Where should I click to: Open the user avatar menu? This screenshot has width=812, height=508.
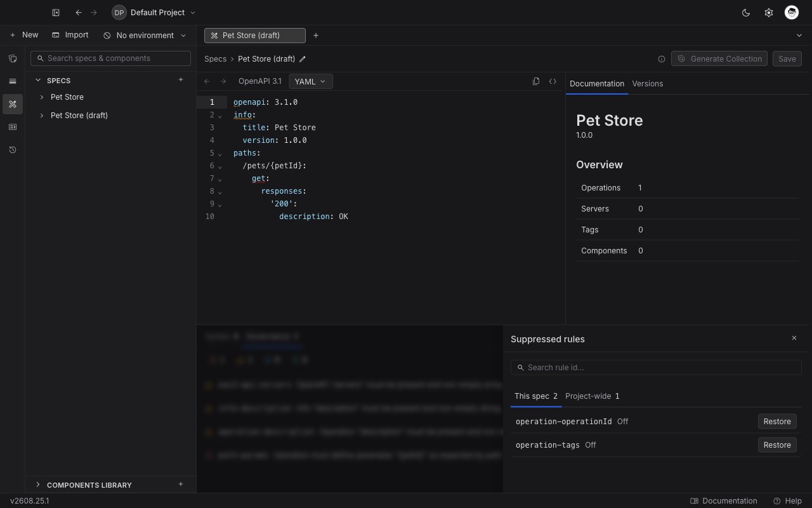click(791, 13)
